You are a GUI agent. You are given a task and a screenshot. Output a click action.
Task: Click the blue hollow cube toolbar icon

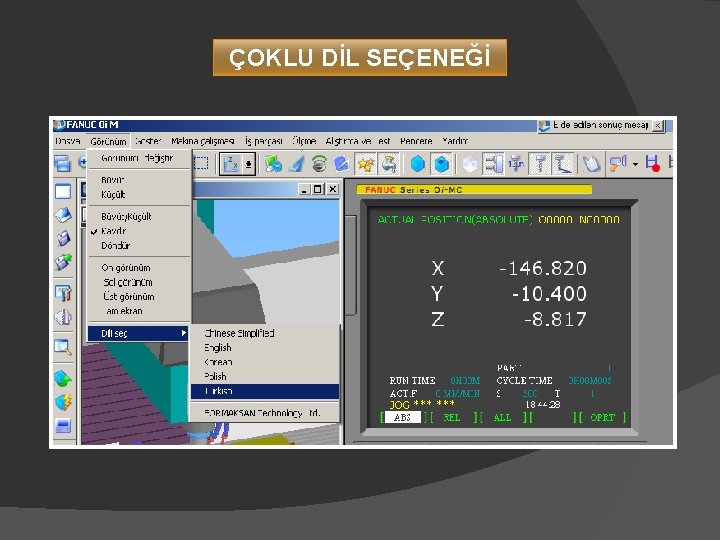[x=442, y=164]
